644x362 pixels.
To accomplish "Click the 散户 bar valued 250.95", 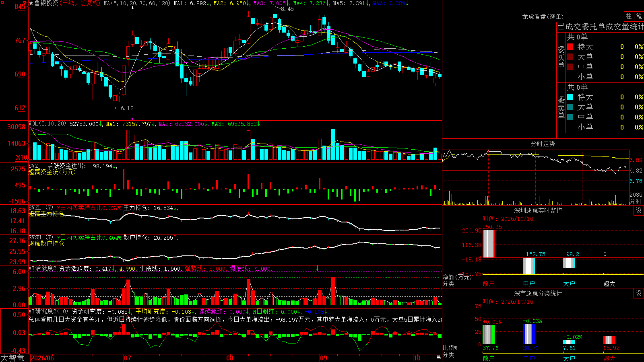I will (x=488, y=244).
